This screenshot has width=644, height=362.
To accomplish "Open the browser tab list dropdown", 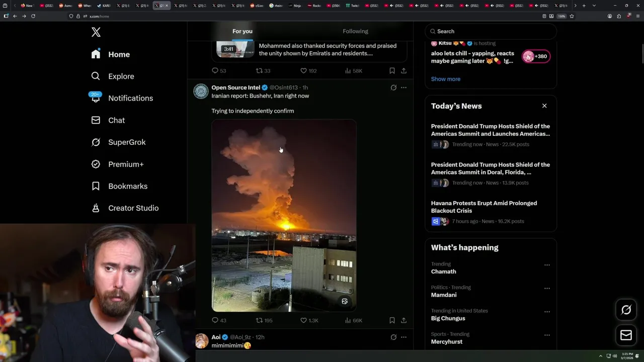I will click(x=594, y=6).
